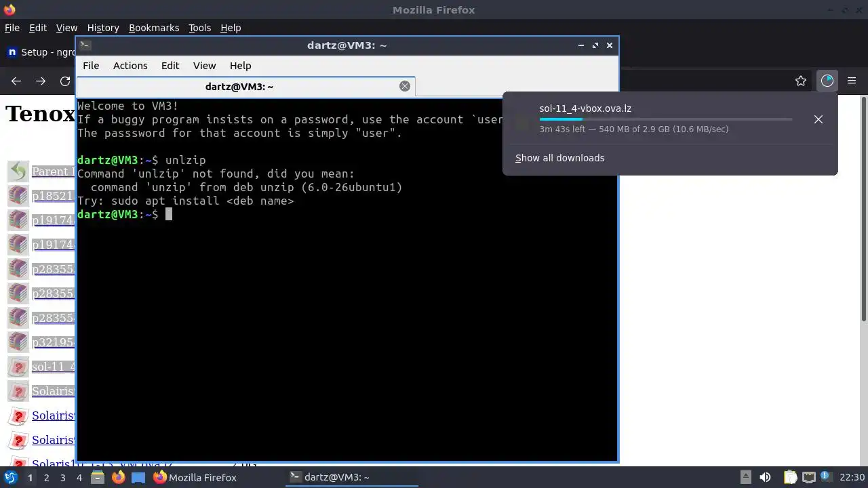Click the unknown-file icon beside sol-11_4
This screenshot has height=488, width=868.
click(x=18, y=367)
